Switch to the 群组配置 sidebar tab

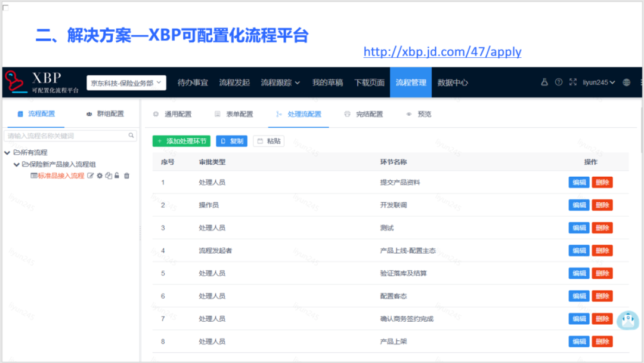[105, 114]
